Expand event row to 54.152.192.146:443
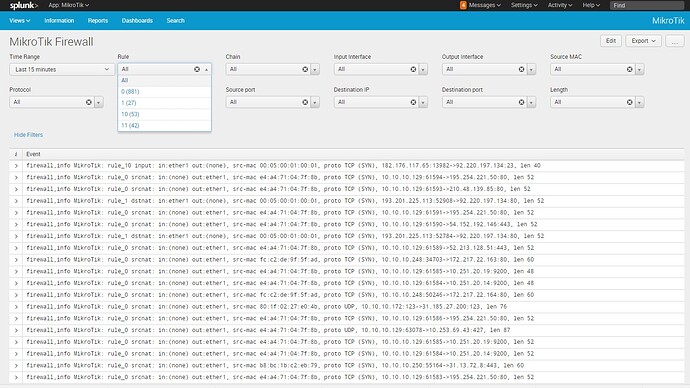Image resolution: width=690 pixels, height=388 pixels. [16, 224]
